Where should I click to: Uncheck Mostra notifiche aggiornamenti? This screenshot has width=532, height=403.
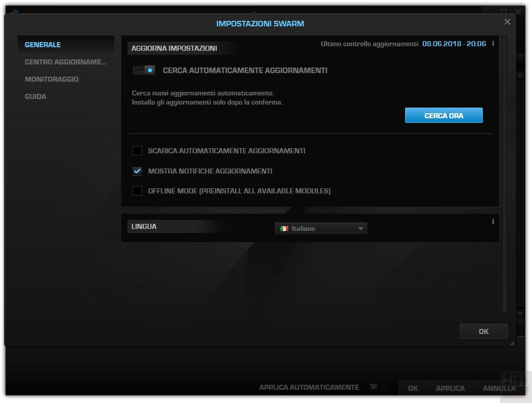pos(137,171)
